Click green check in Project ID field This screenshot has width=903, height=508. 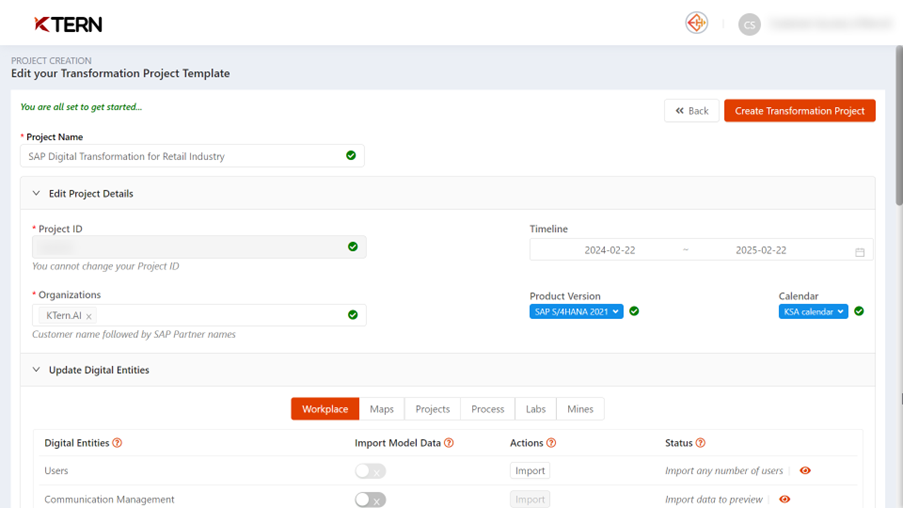pos(353,247)
